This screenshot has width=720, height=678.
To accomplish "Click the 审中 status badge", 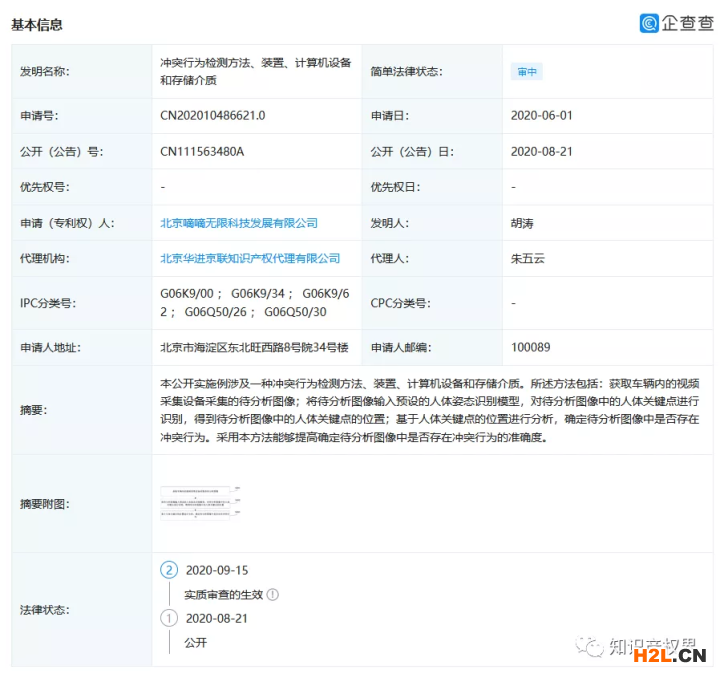I will [x=526, y=72].
